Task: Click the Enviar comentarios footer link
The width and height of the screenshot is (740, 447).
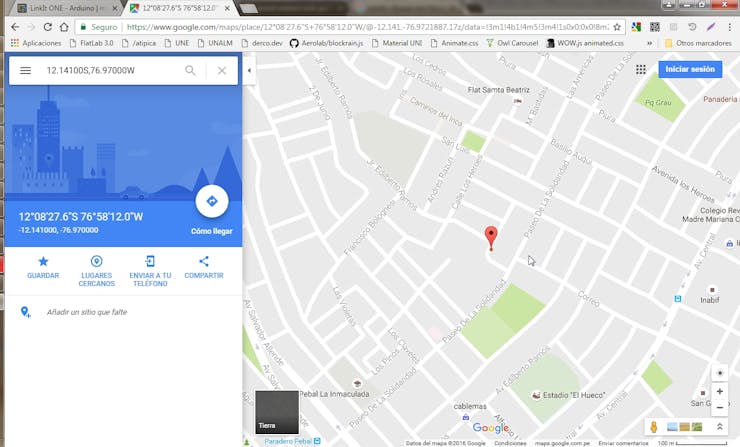Action: [623, 443]
